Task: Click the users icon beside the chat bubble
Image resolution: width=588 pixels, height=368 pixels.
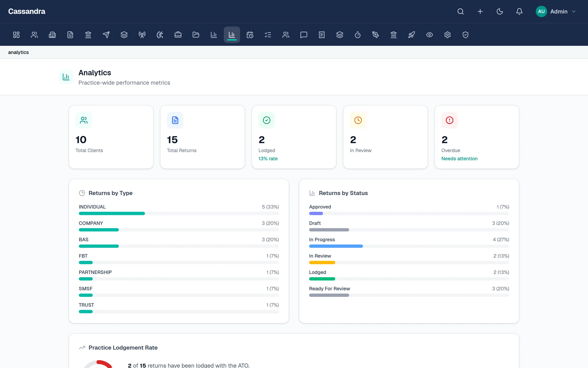Action: pyautogui.click(x=286, y=35)
